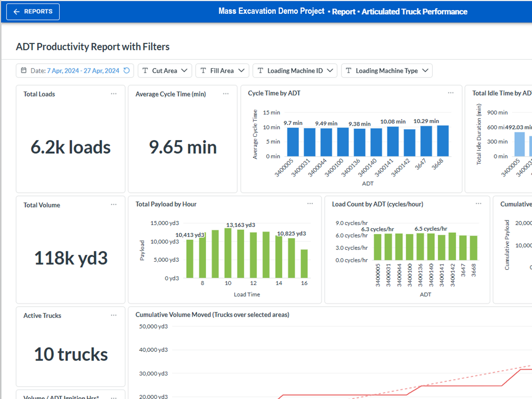Open the Total Payload by Hour options menu
532x399 pixels.
pos(310,203)
